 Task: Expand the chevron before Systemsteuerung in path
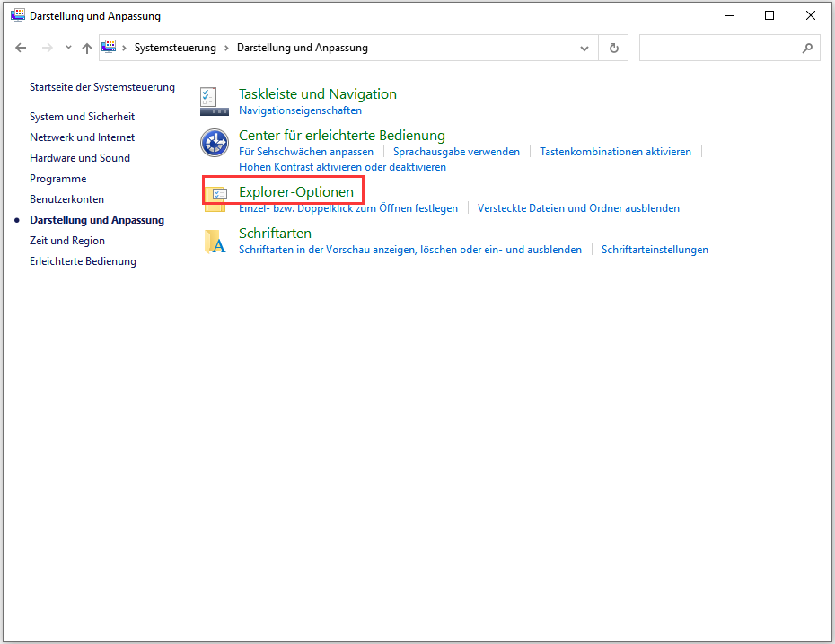click(124, 48)
